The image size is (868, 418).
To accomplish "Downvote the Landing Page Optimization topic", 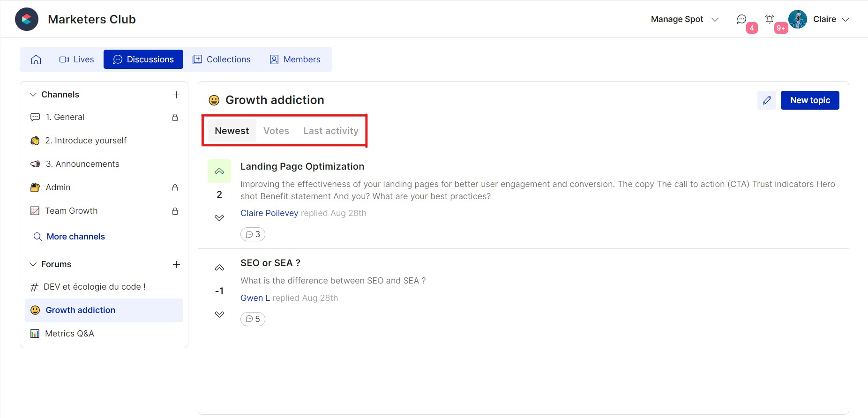I will (219, 218).
